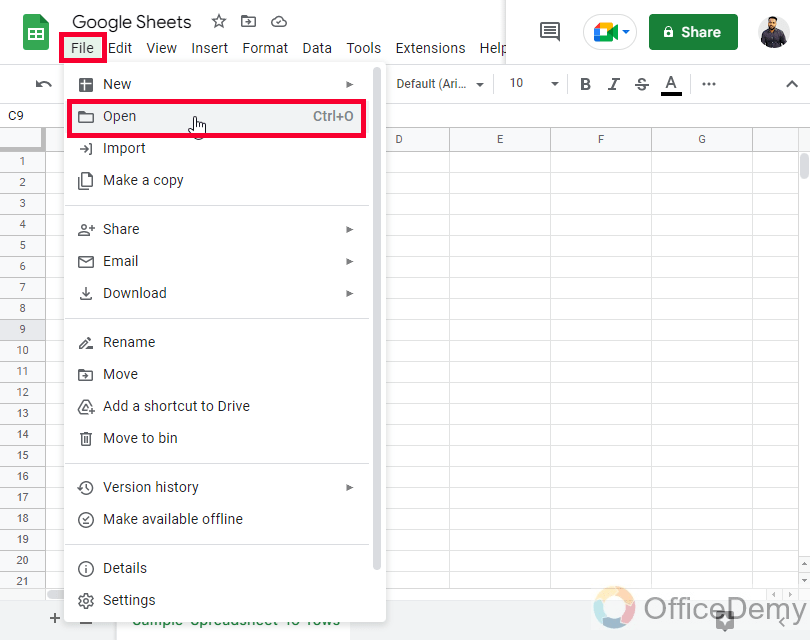
Task: Open the font size dropdown
Action: (532, 84)
